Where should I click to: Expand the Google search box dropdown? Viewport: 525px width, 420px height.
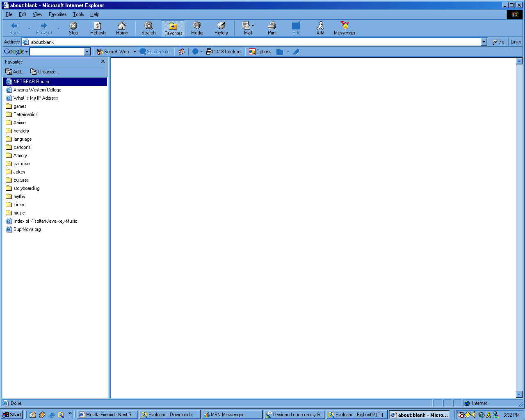pyautogui.click(x=87, y=52)
